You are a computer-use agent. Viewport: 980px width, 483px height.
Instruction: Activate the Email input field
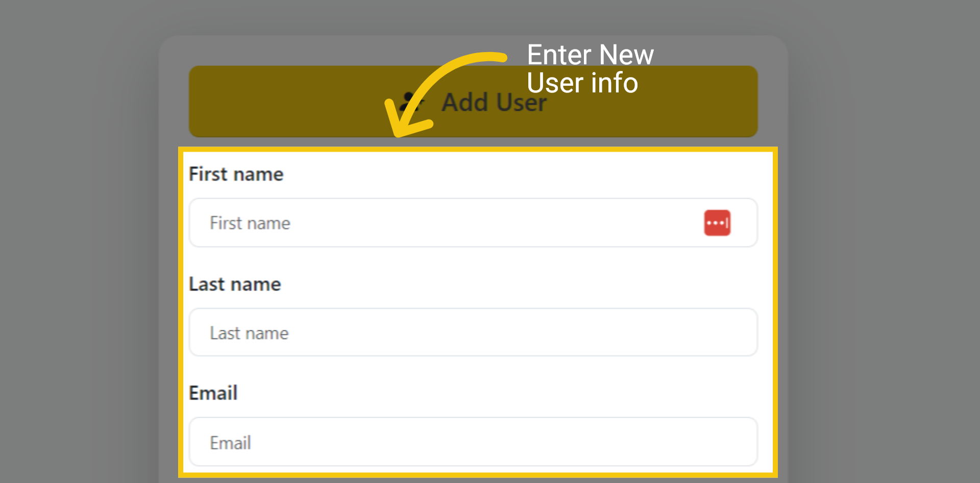pos(473,442)
